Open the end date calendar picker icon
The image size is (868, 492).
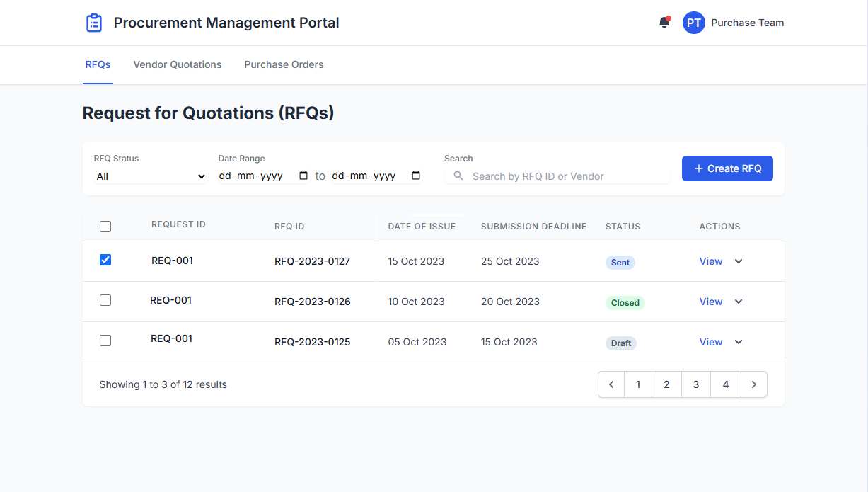pos(416,176)
